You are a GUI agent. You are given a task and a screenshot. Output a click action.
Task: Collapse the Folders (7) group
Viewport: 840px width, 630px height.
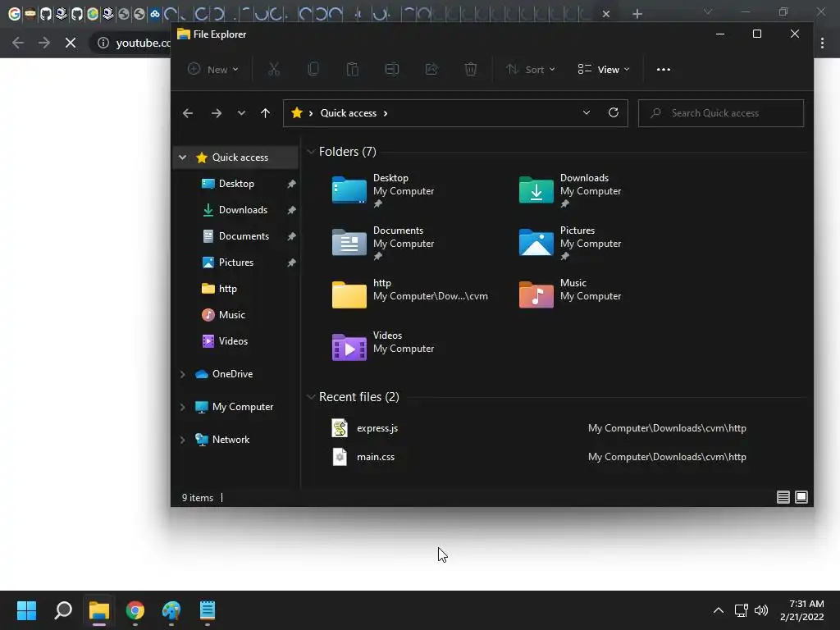click(311, 152)
